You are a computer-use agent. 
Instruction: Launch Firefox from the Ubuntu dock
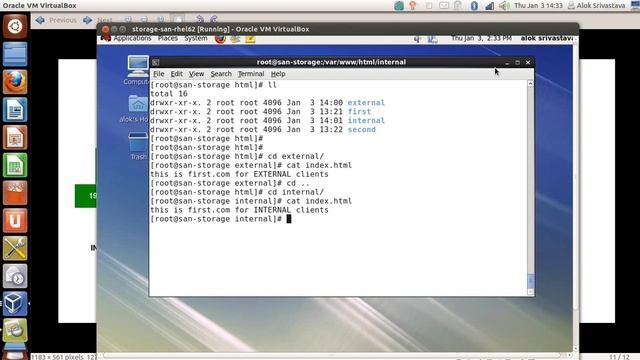tap(15, 82)
